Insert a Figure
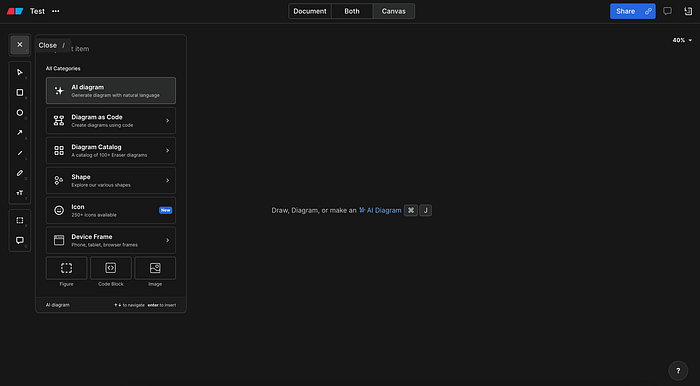Screen dimensions: 700x386 point(67,268)
